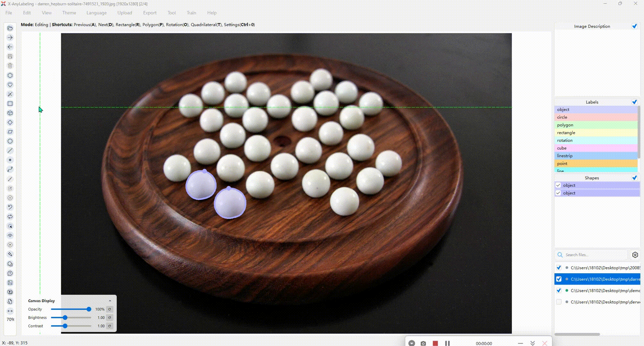
Task: Toggle the Shapes panel checkbox
Action: coord(634,178)
